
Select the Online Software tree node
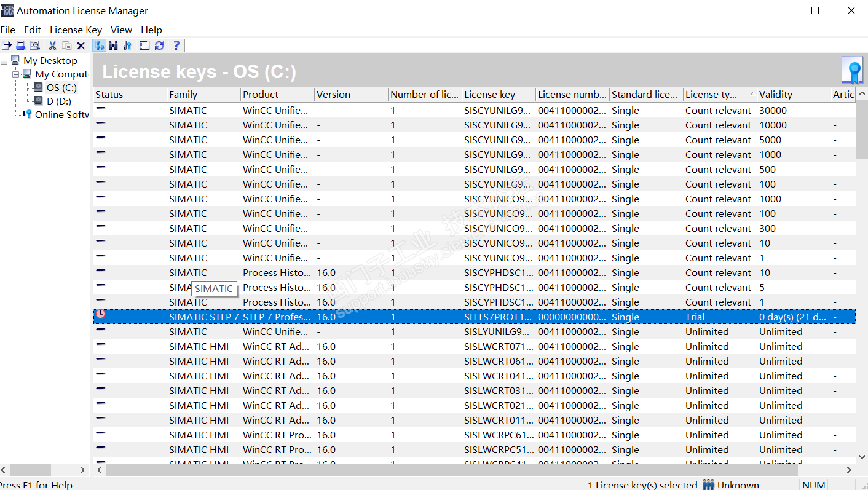click(62, 114)
